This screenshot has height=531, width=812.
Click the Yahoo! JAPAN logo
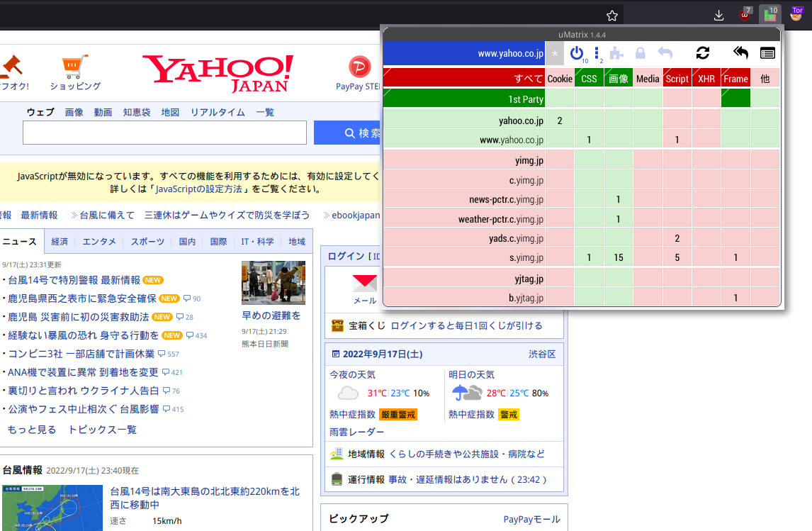pyautogui.click(x=218, y=73)
